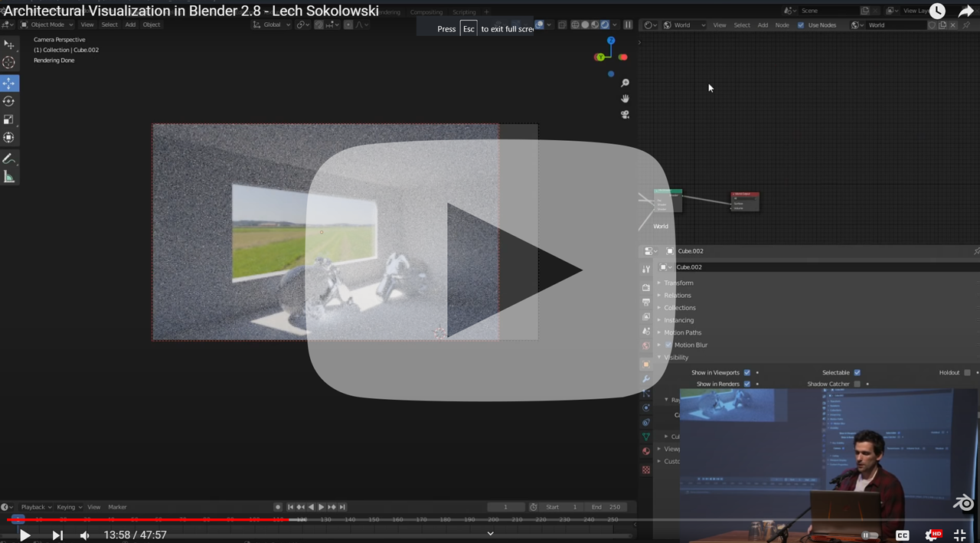Open the World properties globe icon

point(646,346)
